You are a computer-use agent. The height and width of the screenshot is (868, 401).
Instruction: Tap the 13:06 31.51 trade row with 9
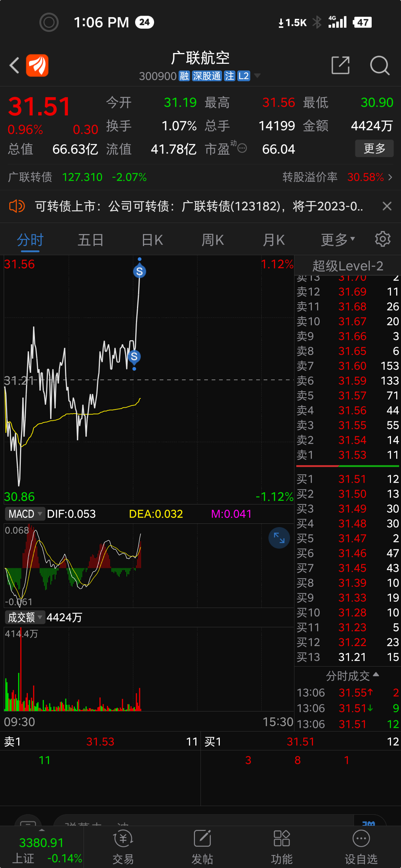[348, 708]
